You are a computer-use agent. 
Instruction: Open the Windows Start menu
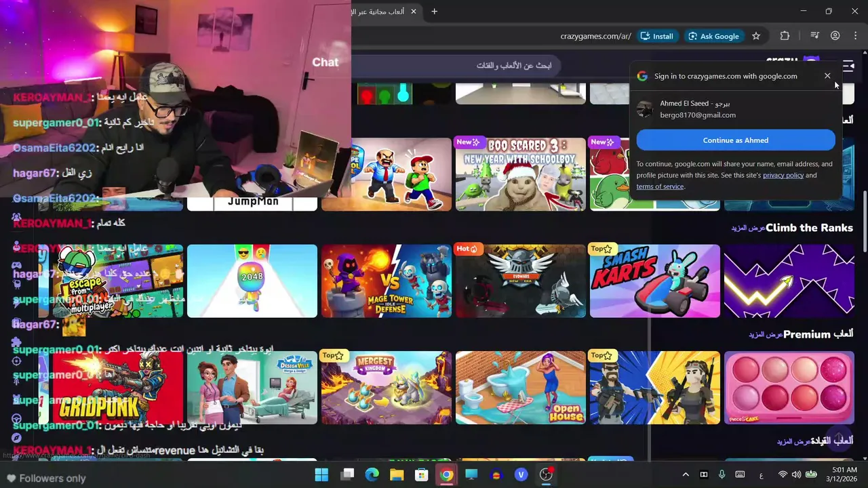(x=321, y=474)
